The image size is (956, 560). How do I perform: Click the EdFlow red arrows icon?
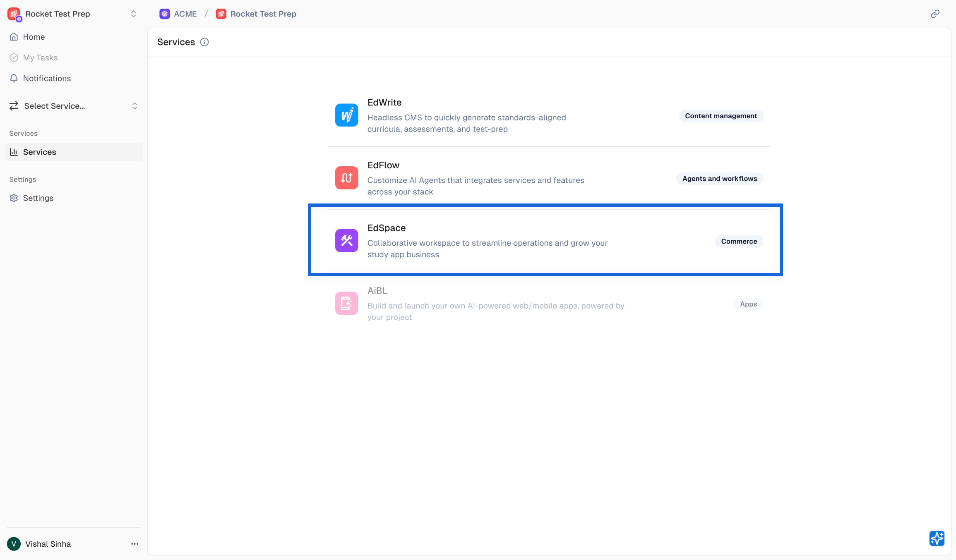coord(346,178)
